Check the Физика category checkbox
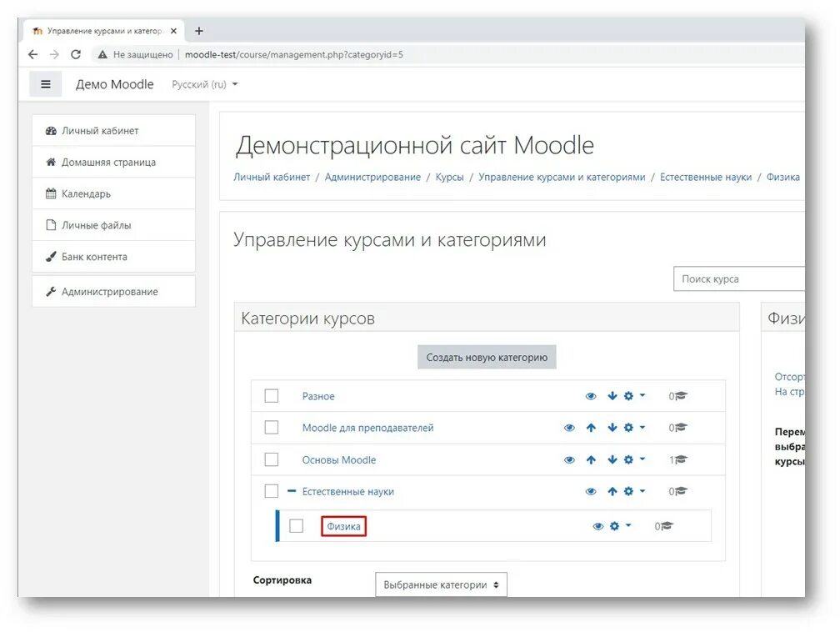Viewport: 840px width, 632px height. tap(297, 526)
